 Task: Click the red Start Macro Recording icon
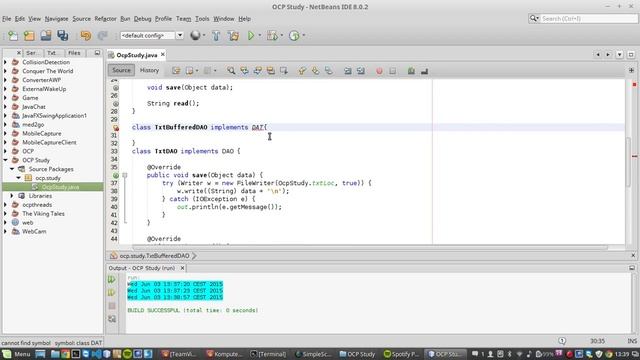[x=379, y=71]
